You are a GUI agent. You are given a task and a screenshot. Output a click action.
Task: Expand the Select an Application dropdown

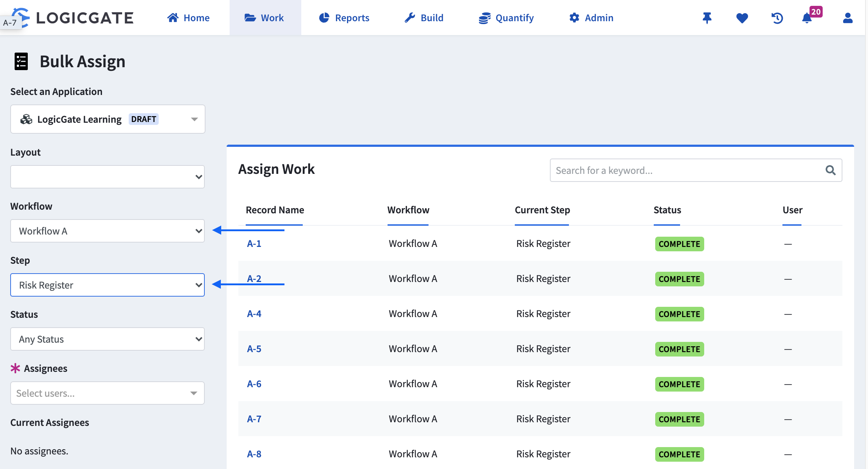pos(108,119)
